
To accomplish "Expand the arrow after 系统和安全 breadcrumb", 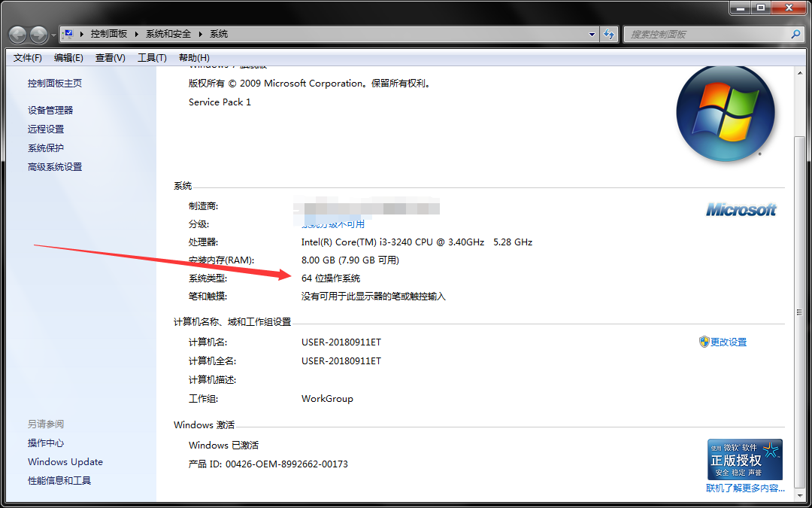I will pyautogui.click(x=201, y=34).
